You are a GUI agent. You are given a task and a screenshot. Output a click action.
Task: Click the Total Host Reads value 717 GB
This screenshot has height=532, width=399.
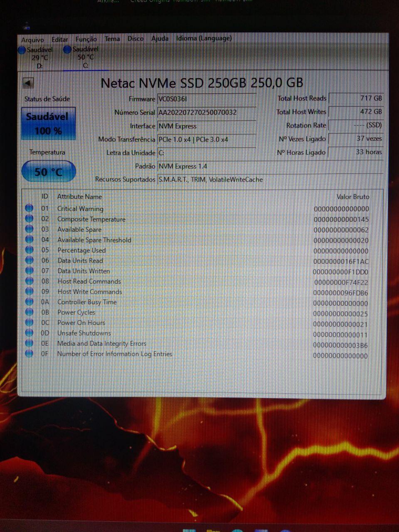coord(356,99)
